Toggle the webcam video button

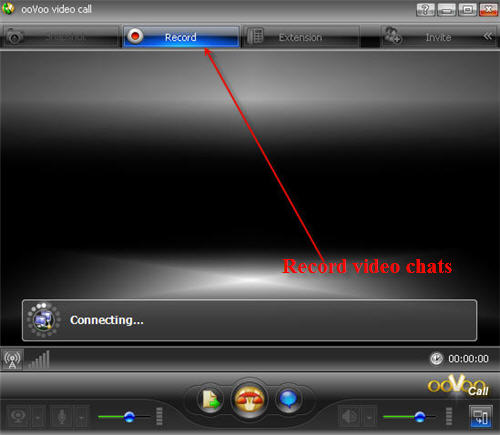19,416
